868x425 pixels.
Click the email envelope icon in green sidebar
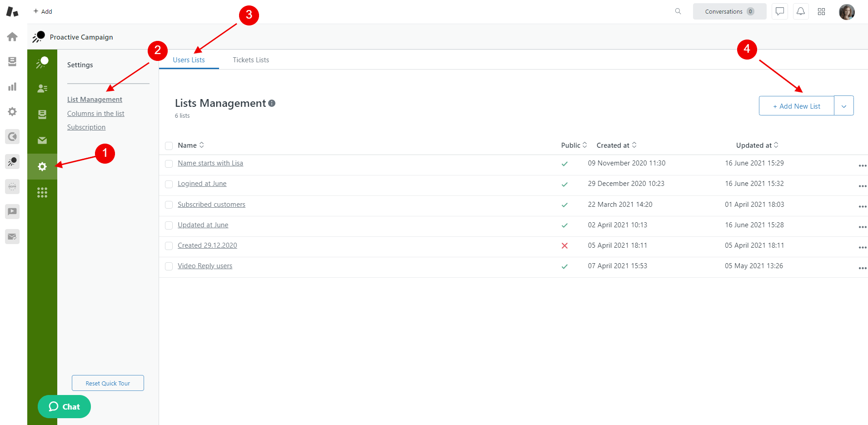click(42, 140)
